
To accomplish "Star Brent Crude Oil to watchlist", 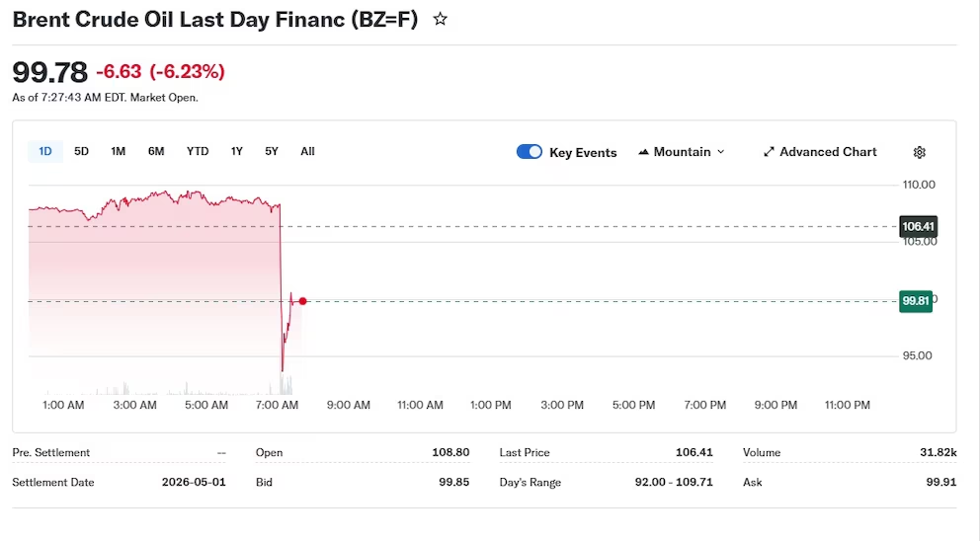I will (x=441, y=19).
